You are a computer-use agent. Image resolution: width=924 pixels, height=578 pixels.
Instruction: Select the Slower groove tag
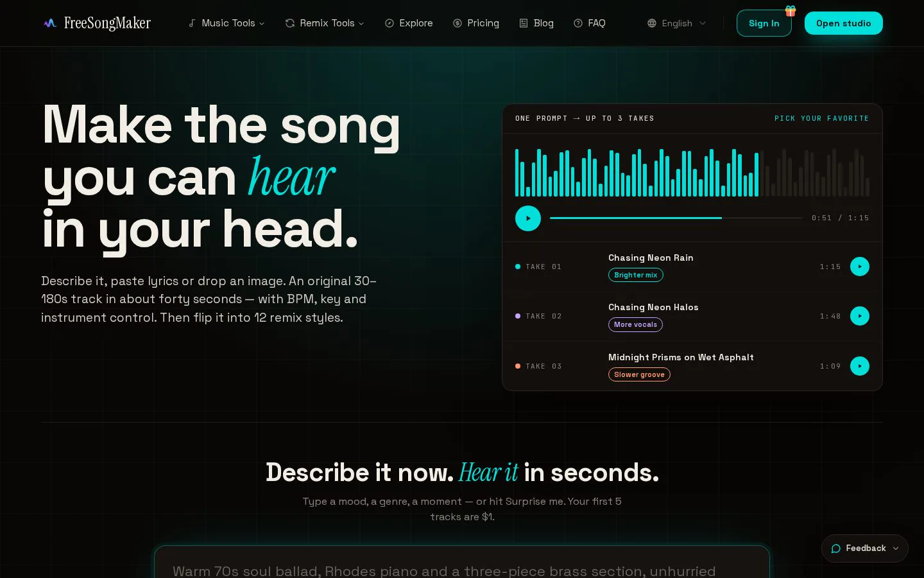(639, 374)
